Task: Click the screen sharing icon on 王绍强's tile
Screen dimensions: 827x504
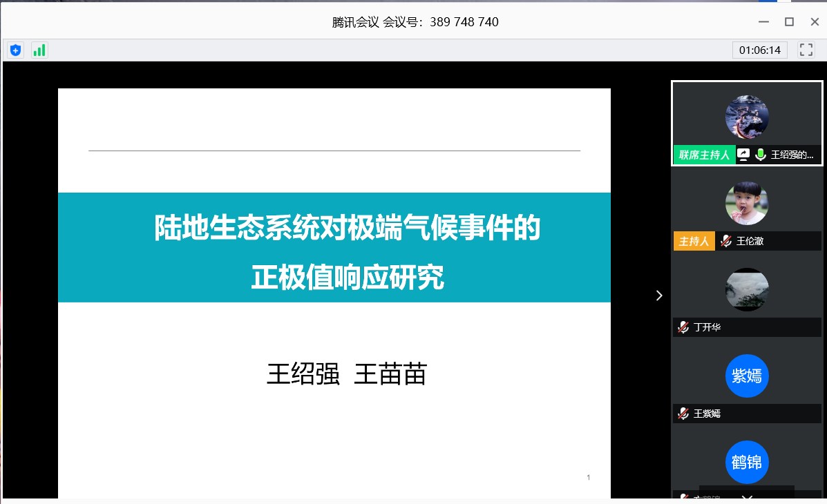Action: point(743,155)
